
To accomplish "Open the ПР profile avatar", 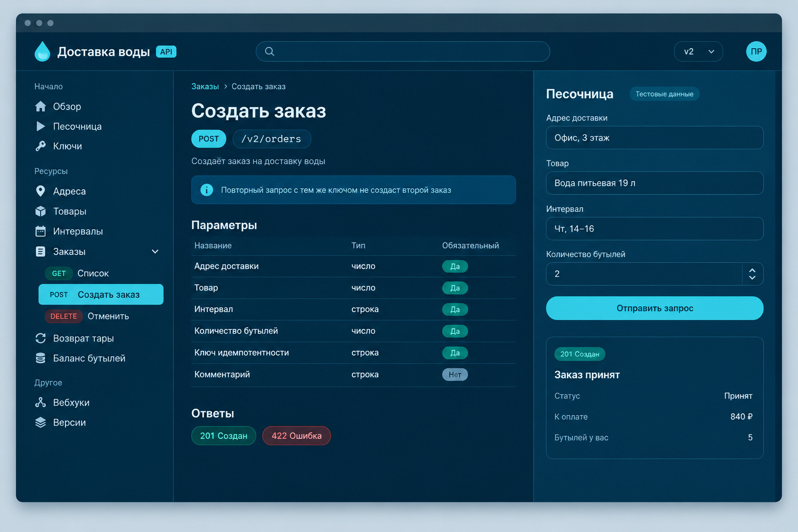I will click(x=756, y=51).
